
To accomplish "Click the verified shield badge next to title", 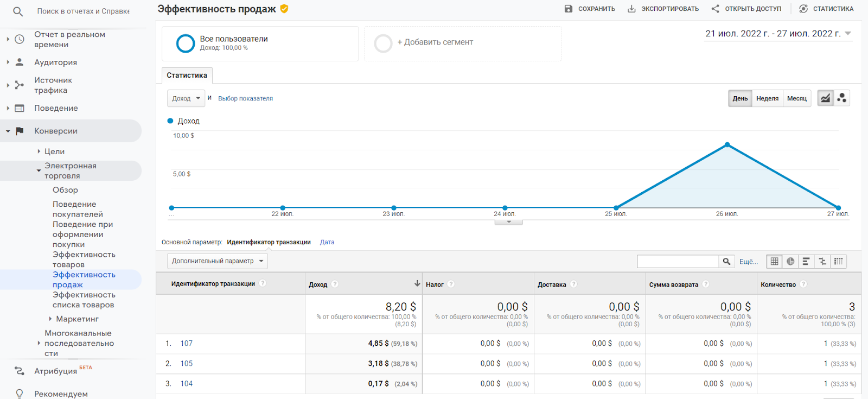I will click(284, 9).
